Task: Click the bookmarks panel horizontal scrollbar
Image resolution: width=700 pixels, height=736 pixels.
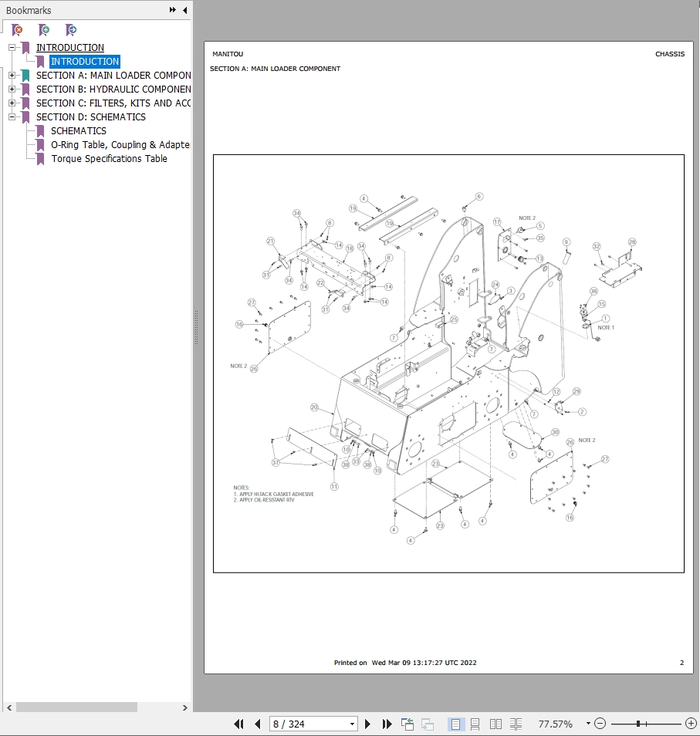Action: click(x=76, y=707)
